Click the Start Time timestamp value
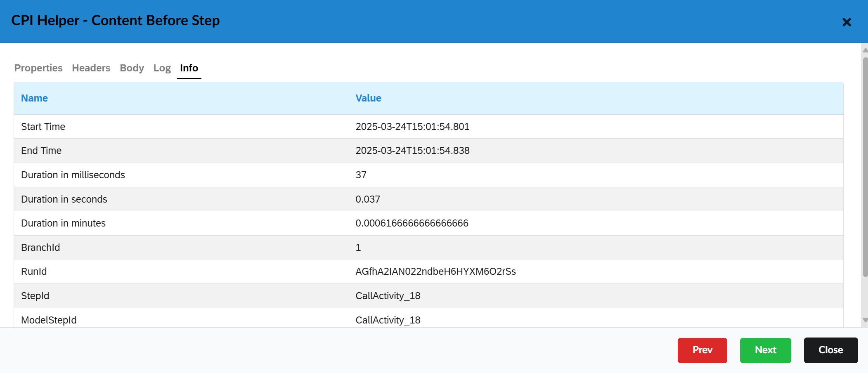Viewport: 868px width, 373px height. pyautogui.click(x=412, y=127)
